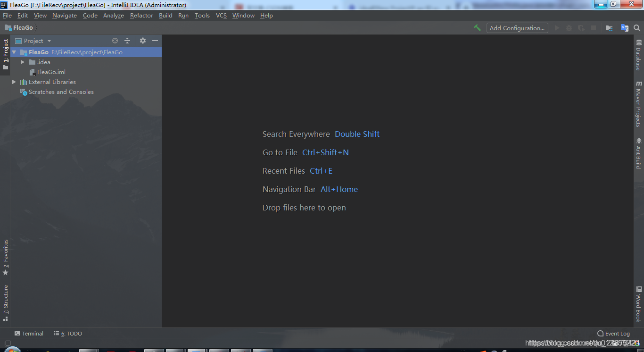Viewport: 644px width, 352px height.
Task: Toggle the 1: Project tool window tab
Action: 5,54
